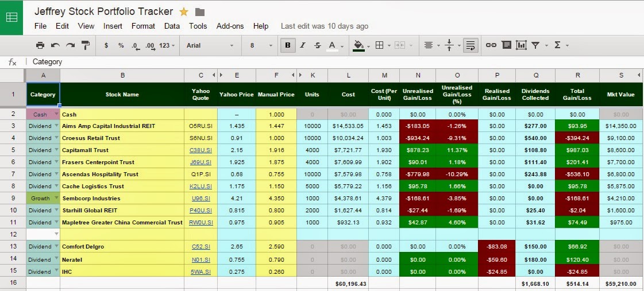Star the Jeffrey Stock Portfolio Tracker document
This screenshot has height=291, width=644.
(184, 12)
